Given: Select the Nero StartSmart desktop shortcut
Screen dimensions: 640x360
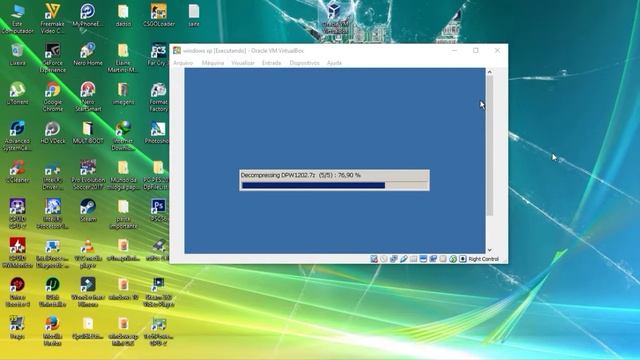Looking at the screenshot, I should [x=88, y=97].
